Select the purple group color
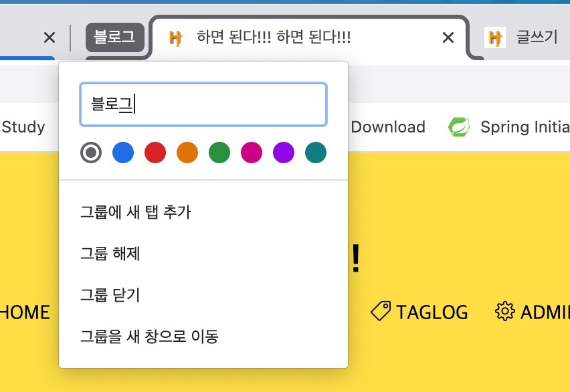 [284, 153]
